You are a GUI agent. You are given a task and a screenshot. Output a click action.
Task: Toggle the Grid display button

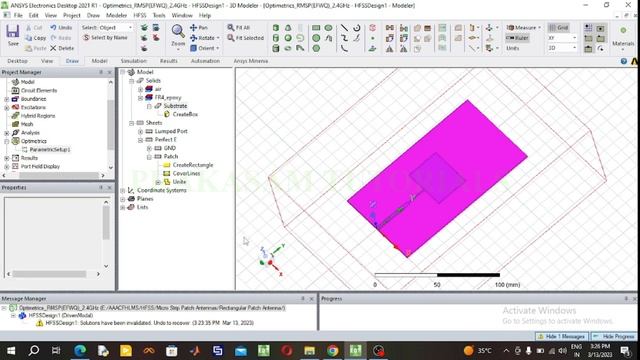pyautogui.click(x=558, y=27)
